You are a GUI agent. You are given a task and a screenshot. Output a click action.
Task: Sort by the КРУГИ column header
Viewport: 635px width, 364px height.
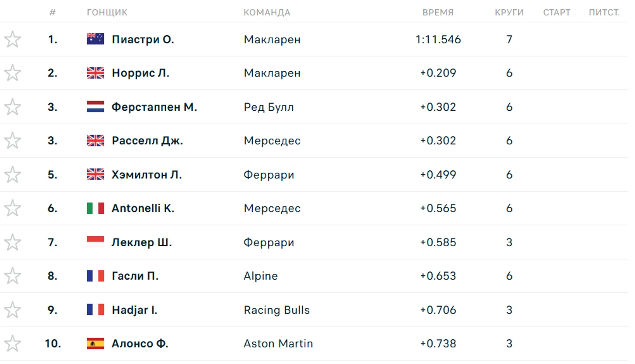[509, 13]
